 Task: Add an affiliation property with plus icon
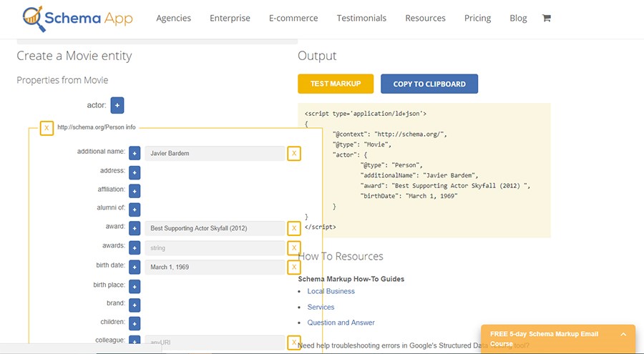(x=135, y=190)
